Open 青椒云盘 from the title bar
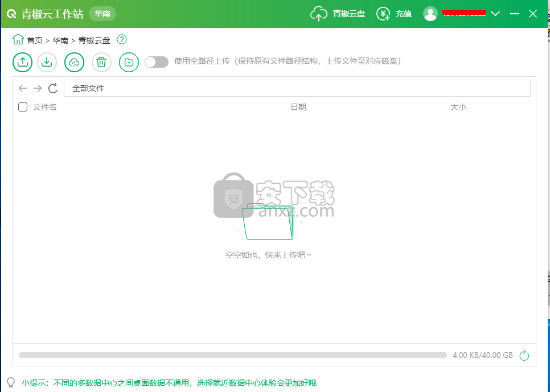The height and width of the screenshot is (392, 550). click(x=348, y=14)
